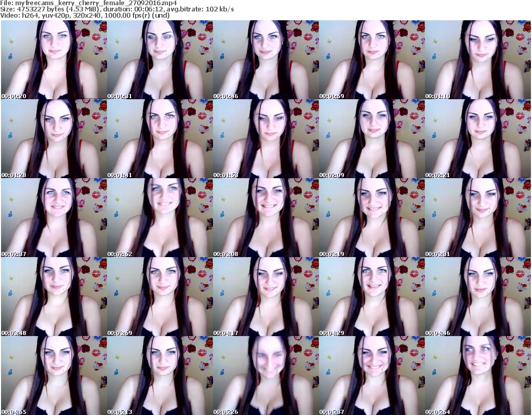Screen dimensions: 532x415
Task: Select the thumbnail timestamped 00:01:28
Action: coord(54,139)
